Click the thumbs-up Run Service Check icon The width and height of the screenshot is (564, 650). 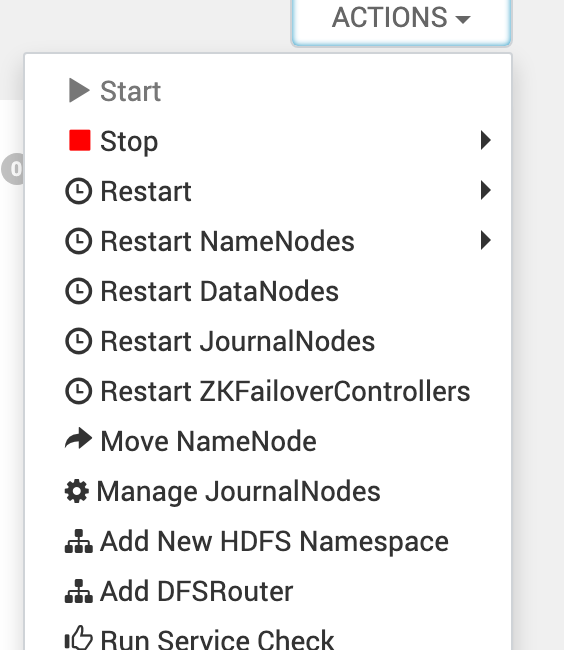[x=78, y=638]
